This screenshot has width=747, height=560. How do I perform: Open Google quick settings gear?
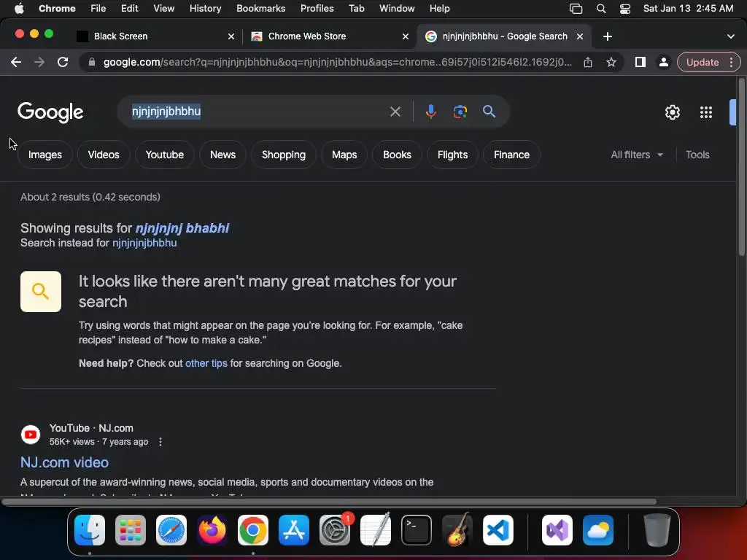click(x=672, y=112)
